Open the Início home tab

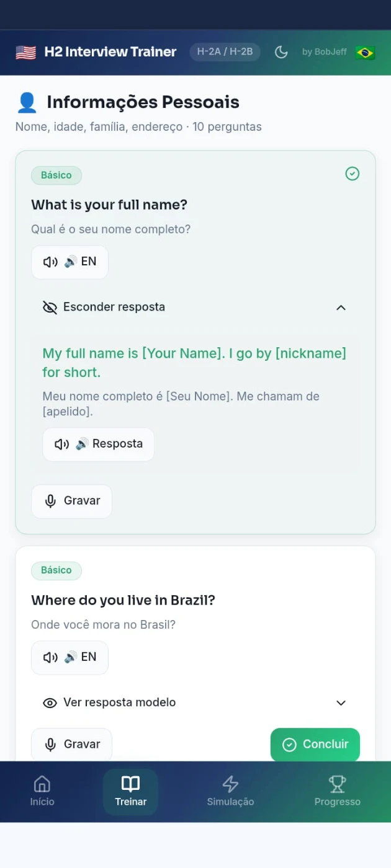(x=42, y=791)
